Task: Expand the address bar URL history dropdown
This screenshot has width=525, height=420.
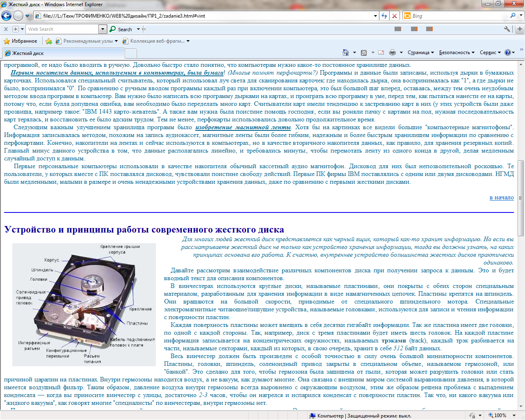Action: 376,16
